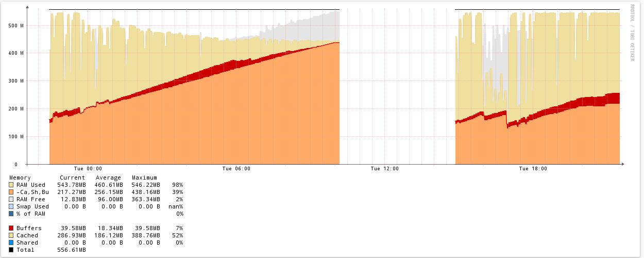Viewport: 644px width, 258px height.
Task: Click the black Total legend swatch
Action: 11,250
